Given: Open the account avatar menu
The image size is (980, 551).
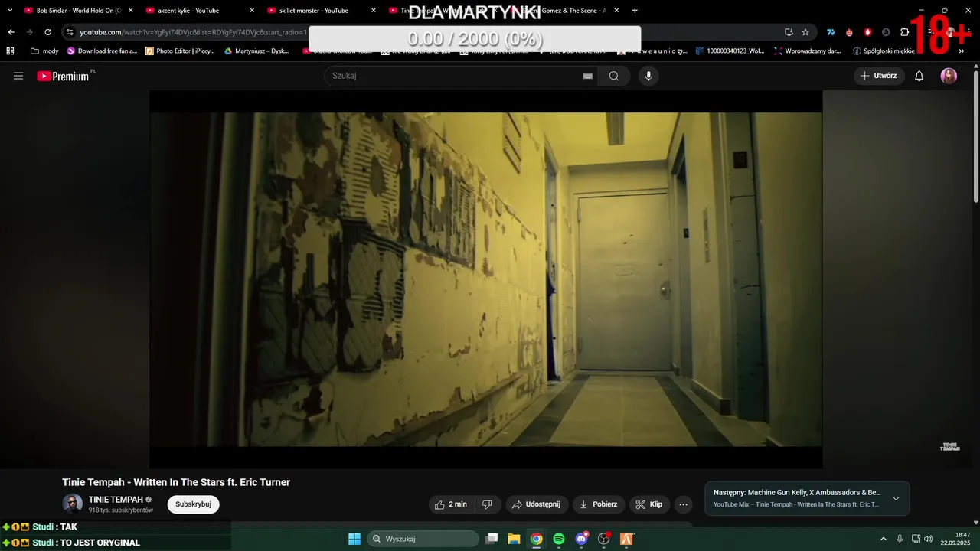Looking at the screenshot, I should pyautogui.click(x=949, y=76).
